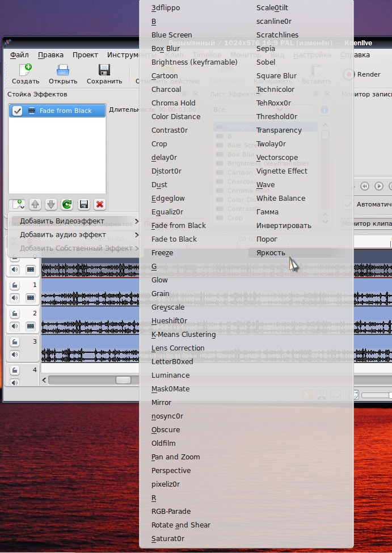Screen dimensions: 392x553
Task: Click the timeline zoom slider
Action: pos(377,395)
